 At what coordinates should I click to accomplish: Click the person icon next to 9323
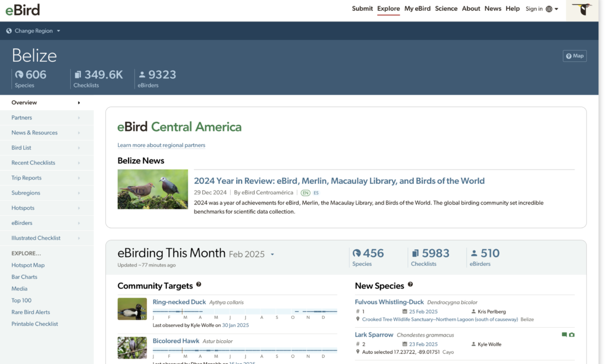pos(142,74)
